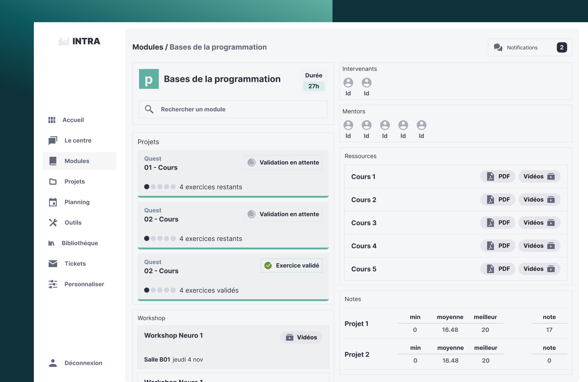Open the Cours 1 PDF resource

click(x=498, y=176)
